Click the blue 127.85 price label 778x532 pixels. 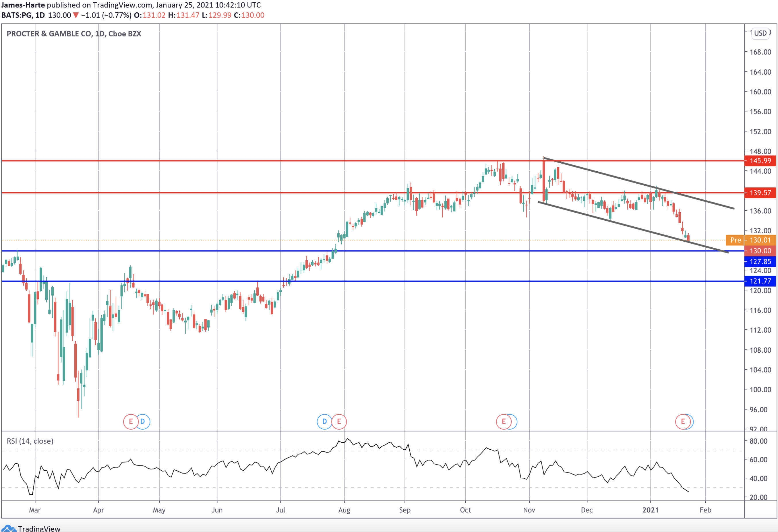click(x=760, y=262)
